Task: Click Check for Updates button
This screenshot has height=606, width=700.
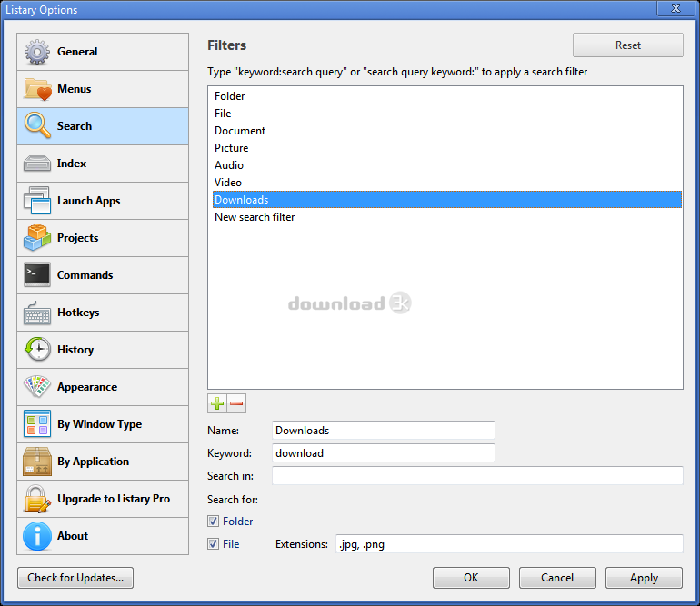Action: (75, 578)
